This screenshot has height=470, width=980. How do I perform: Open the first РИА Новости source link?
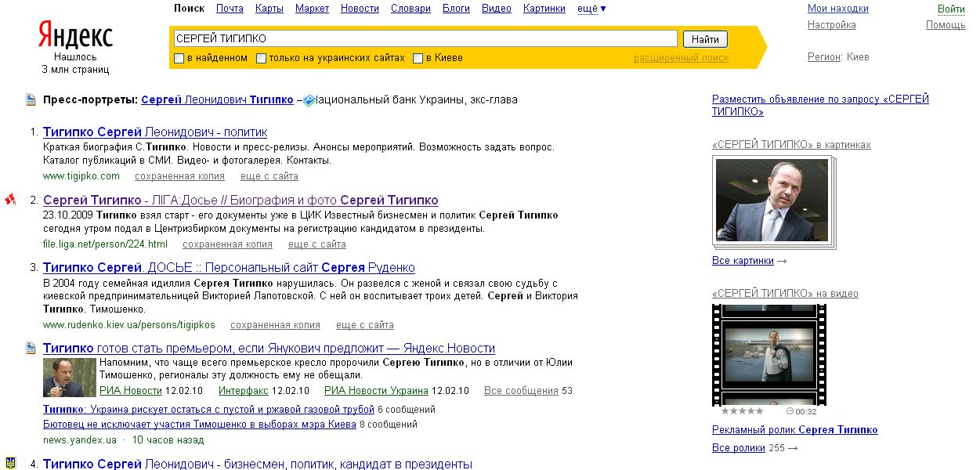131,391
